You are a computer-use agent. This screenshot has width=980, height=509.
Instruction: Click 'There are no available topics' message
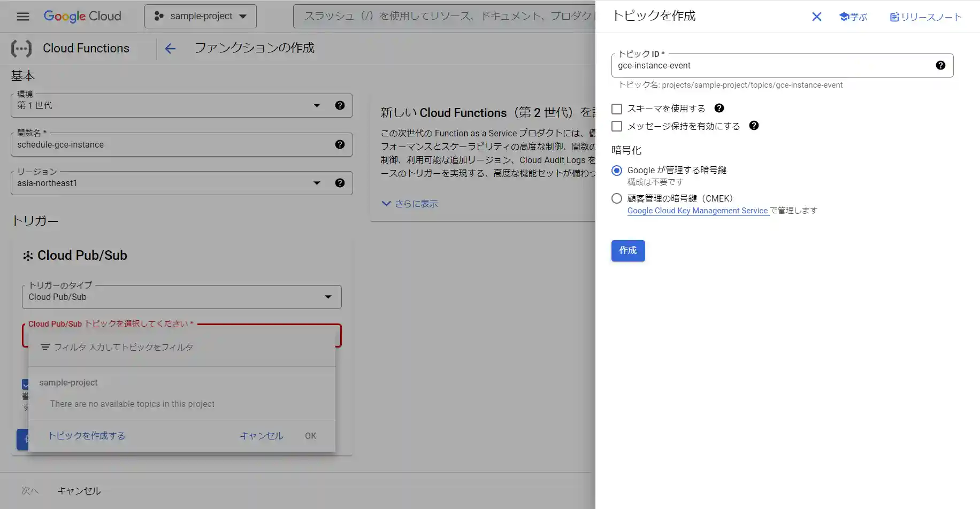132,404
